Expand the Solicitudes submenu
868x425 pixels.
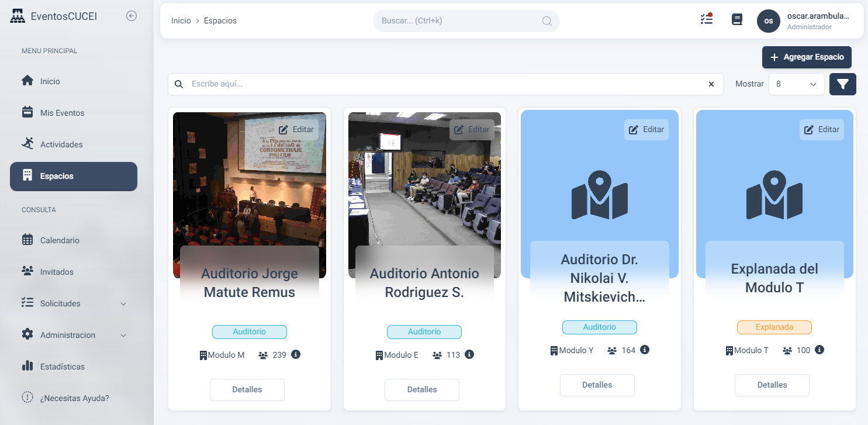(123, 303)
